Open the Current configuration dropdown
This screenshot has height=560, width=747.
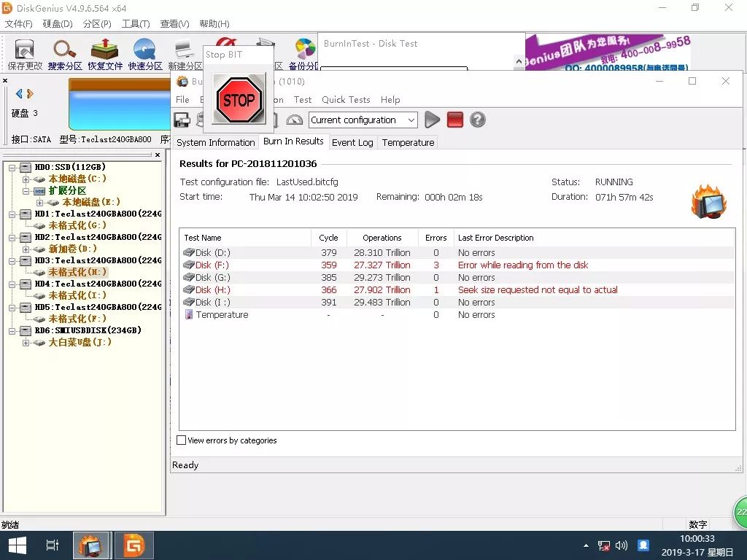point(363,120)
